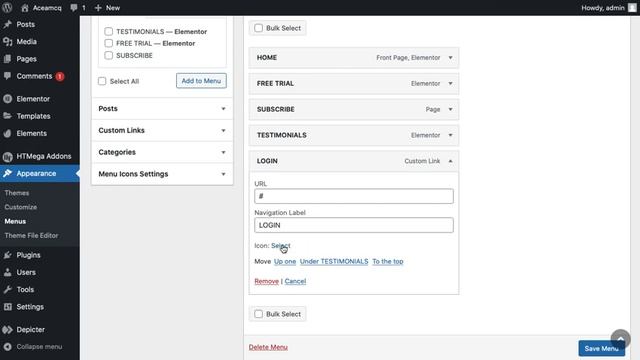This screenshot has height=360, width=640.
Task: Toggle the Select All checkbox
Action: click(x=102, y=81)
